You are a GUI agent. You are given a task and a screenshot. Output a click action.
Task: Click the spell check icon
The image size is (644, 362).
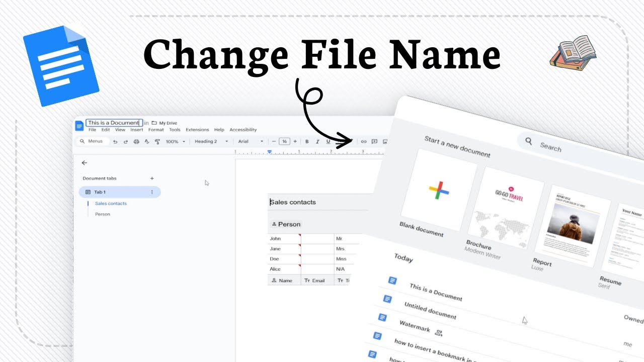(x=147, y=142)
